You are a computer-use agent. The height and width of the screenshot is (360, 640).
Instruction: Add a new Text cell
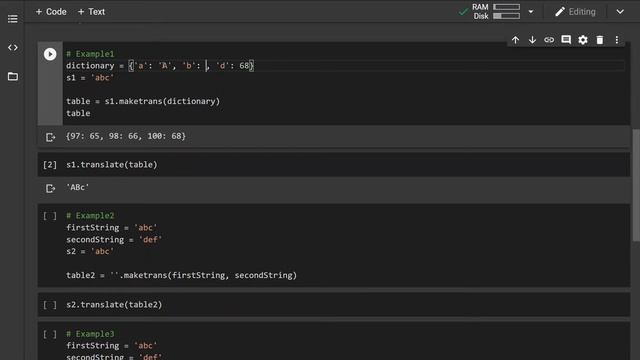91,12
